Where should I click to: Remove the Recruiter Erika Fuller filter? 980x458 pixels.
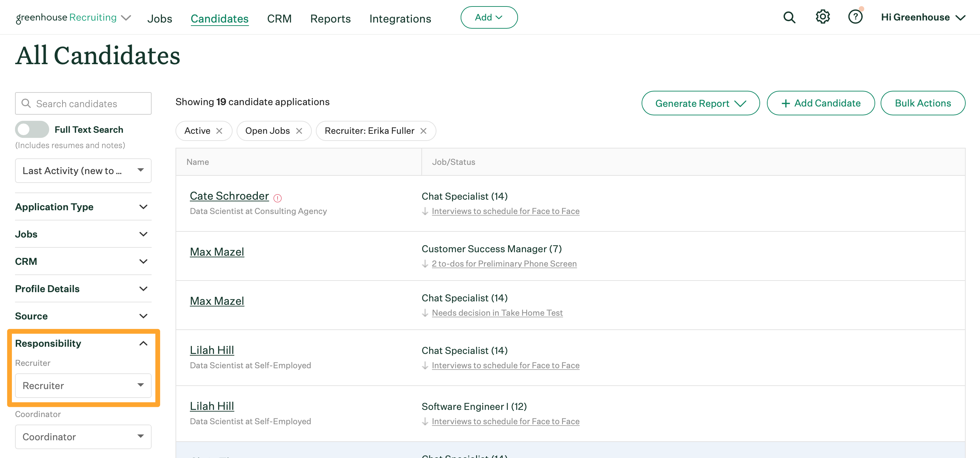(x=425, y=131)
